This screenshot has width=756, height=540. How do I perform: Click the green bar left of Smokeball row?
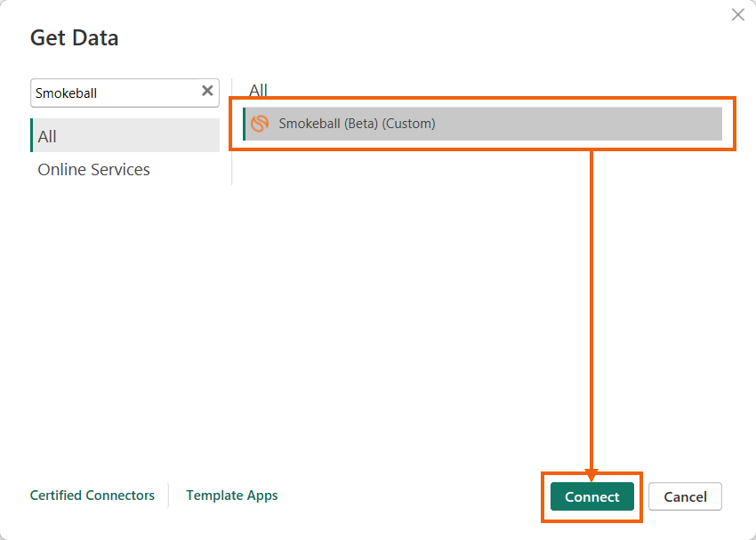245,124
